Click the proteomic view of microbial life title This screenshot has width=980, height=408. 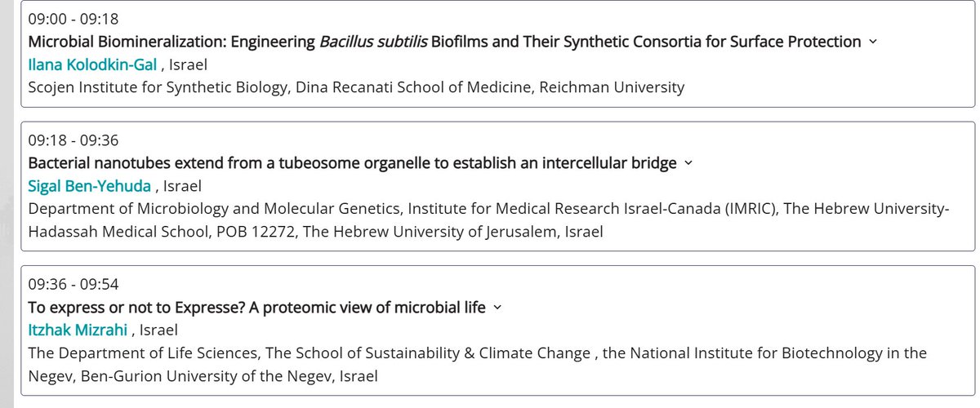point(256,308)
